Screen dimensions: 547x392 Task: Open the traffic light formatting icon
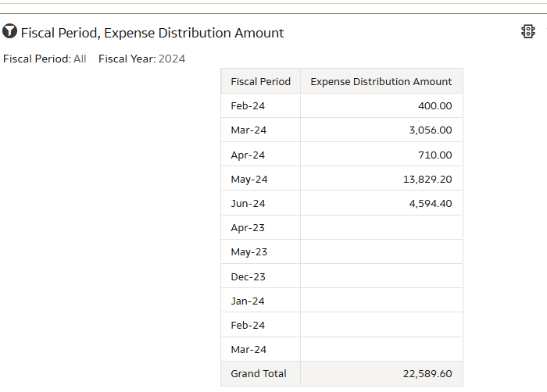(x=528, y=31)
